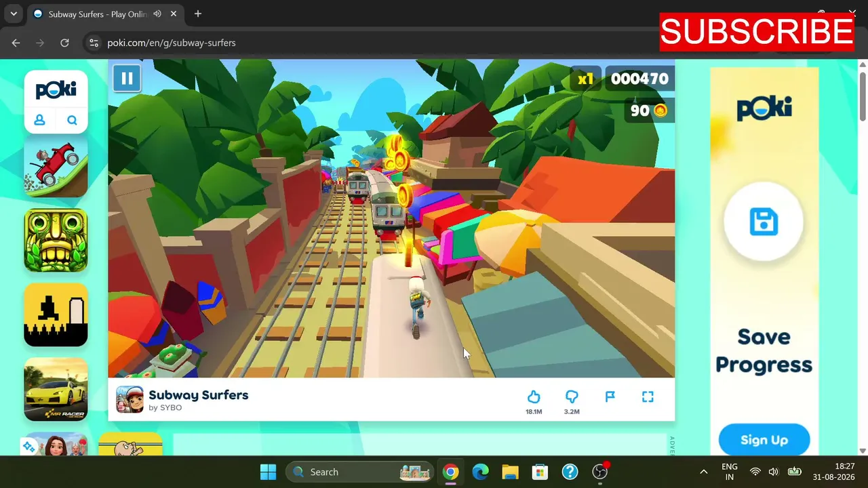The image size is (868, 488).
Task: Click the x1 score multiplier badge
Action: [585, 79]
